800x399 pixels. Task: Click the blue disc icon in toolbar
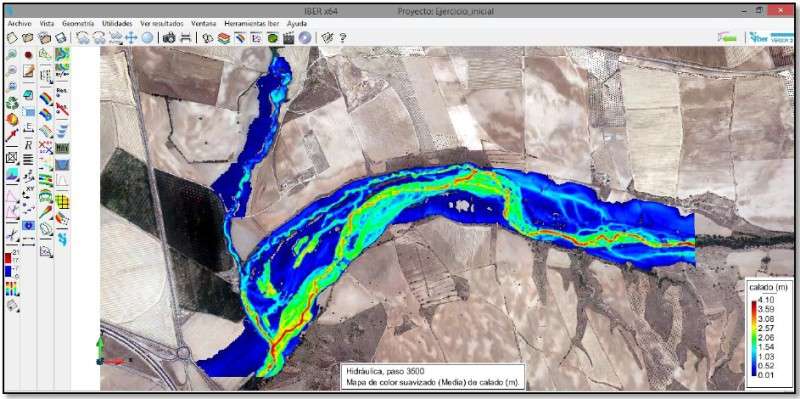pos(305,37)
